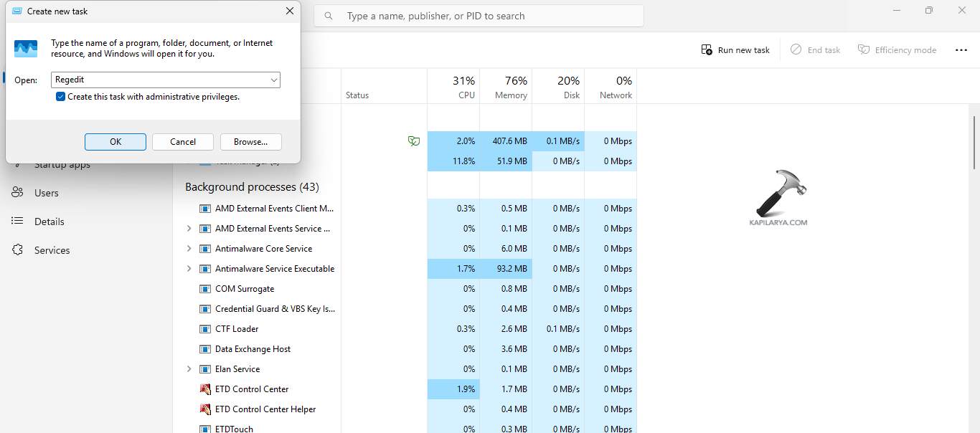Toggle the administrative privileges checkbox

60,96
